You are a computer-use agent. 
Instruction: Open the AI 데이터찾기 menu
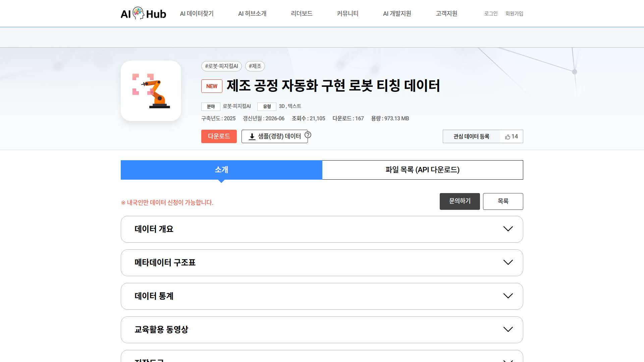pos(197,13)
